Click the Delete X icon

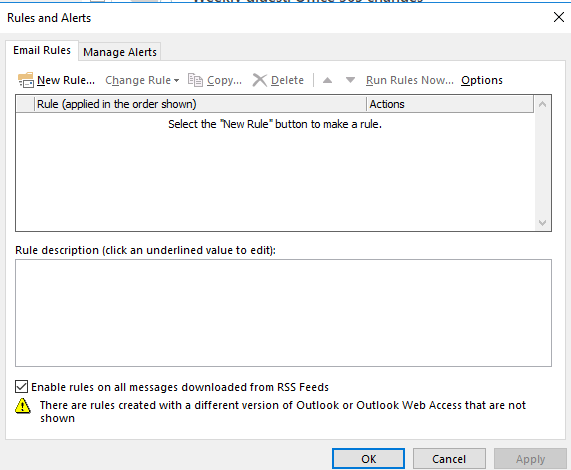coord(259,80)
